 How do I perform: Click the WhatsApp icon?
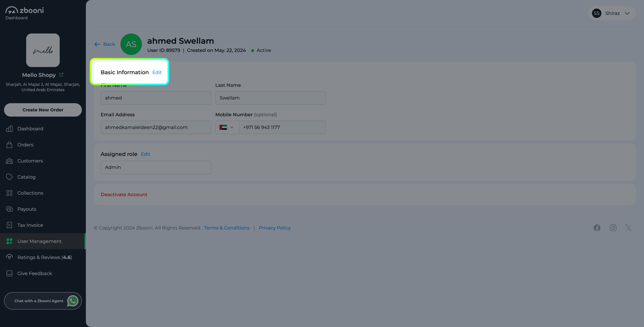point(73,301)
